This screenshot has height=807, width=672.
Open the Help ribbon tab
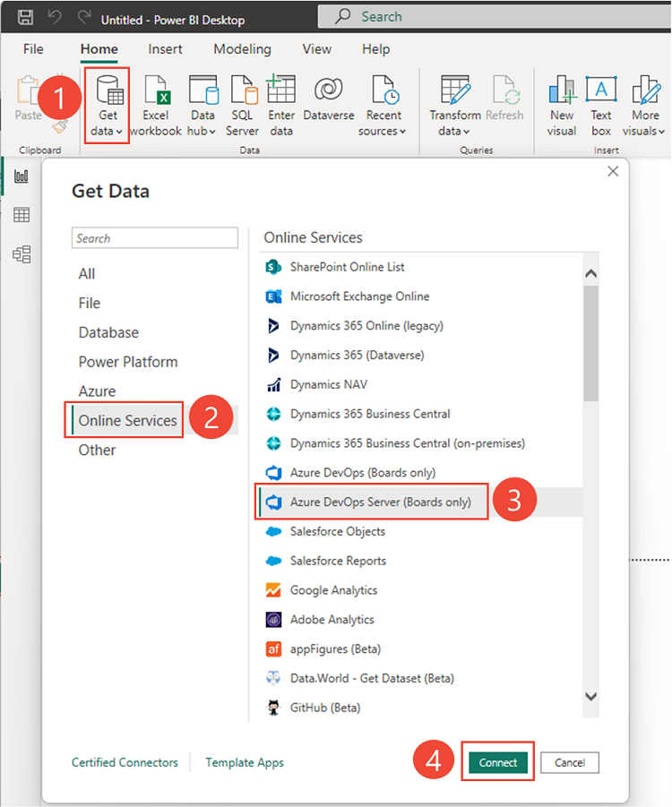(375, 49)
